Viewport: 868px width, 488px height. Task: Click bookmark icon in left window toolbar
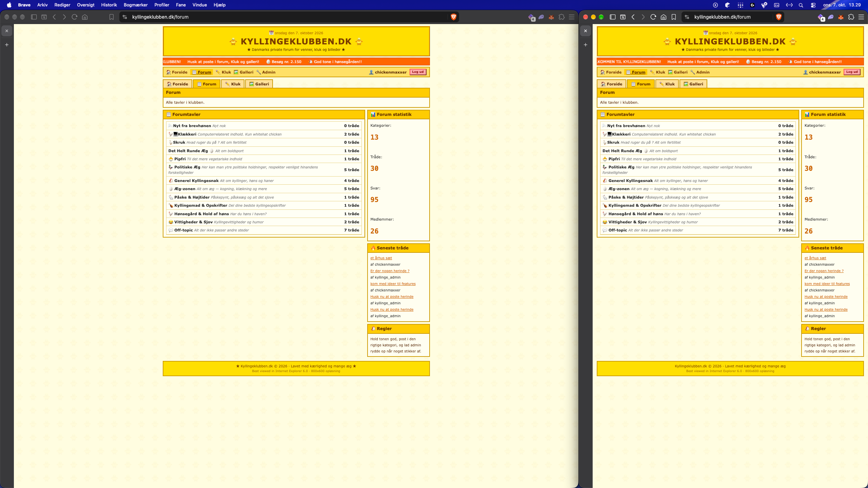pos(112,17)
